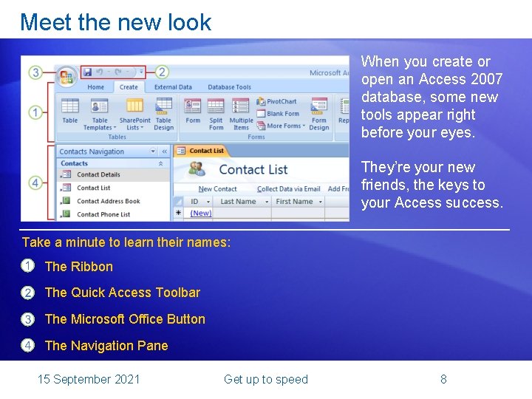Image resolution: width=532 pixels, height=399 pixels.
Task: Collapse the Navigation Pane with double chevron
Action: click(165, 151)
